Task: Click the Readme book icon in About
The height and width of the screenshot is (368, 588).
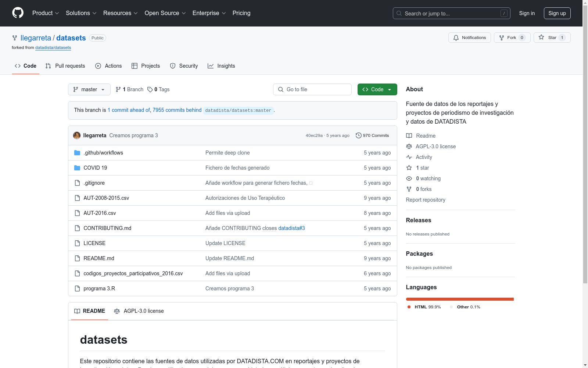Action: 409,136
